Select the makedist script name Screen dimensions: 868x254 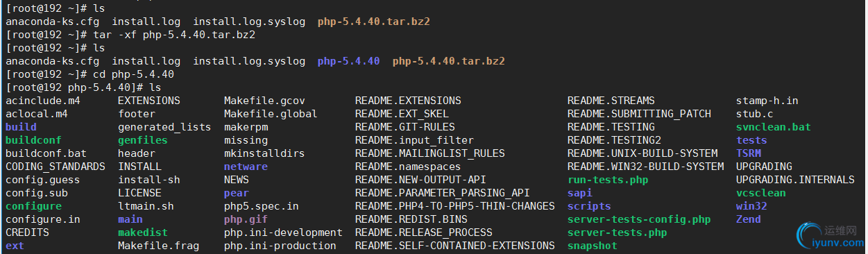click(143, 232)
